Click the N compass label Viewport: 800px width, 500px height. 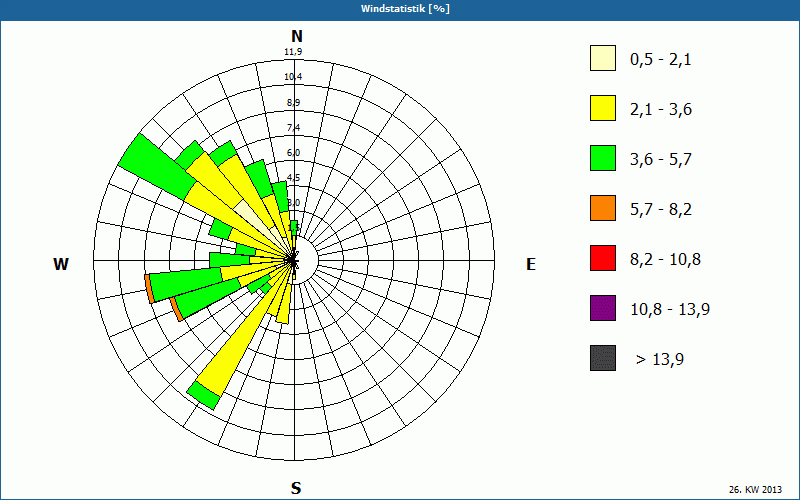click(x=297, y=36)
